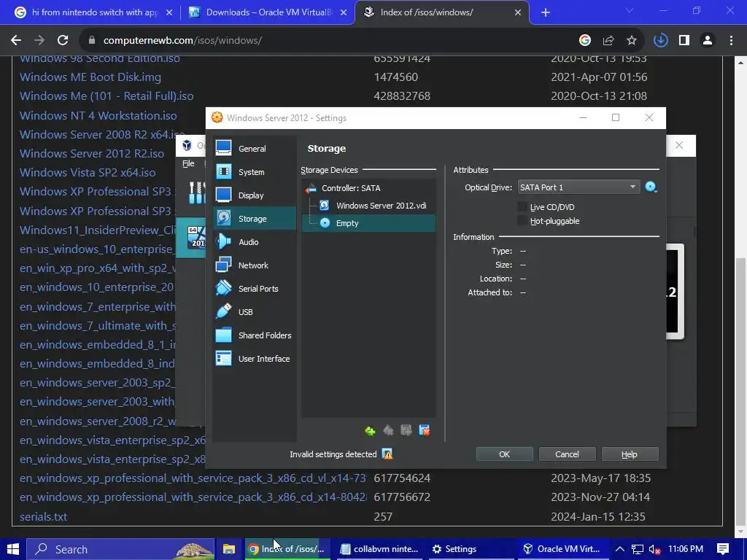Open File Explorer from the taskbar
Viewport: 747px width, 560px height.
point(229,549)
